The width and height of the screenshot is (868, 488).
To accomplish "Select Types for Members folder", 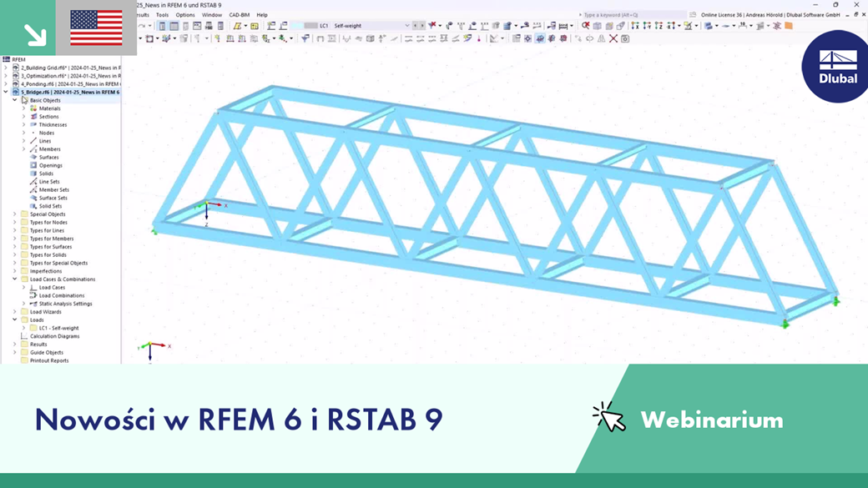I will click(x=52, y=239).
